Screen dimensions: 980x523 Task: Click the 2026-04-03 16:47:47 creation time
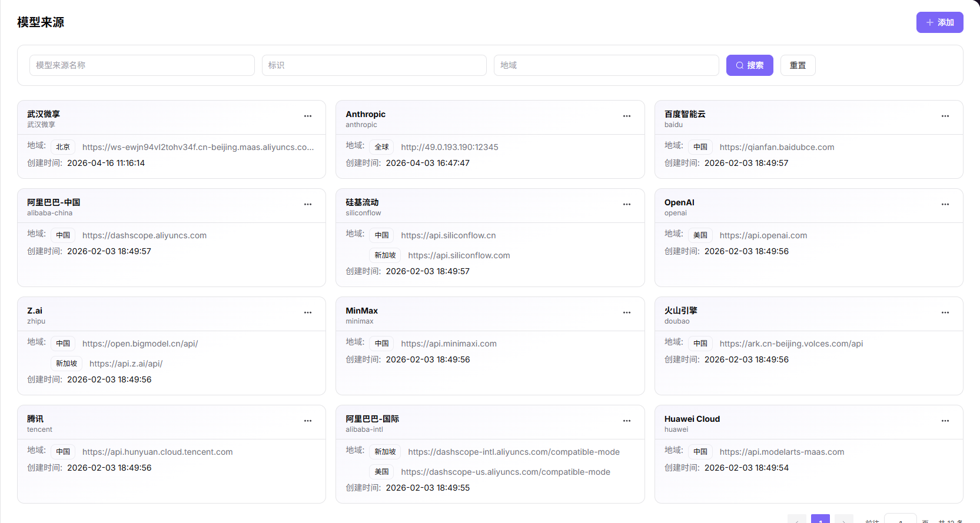point(428,163)
